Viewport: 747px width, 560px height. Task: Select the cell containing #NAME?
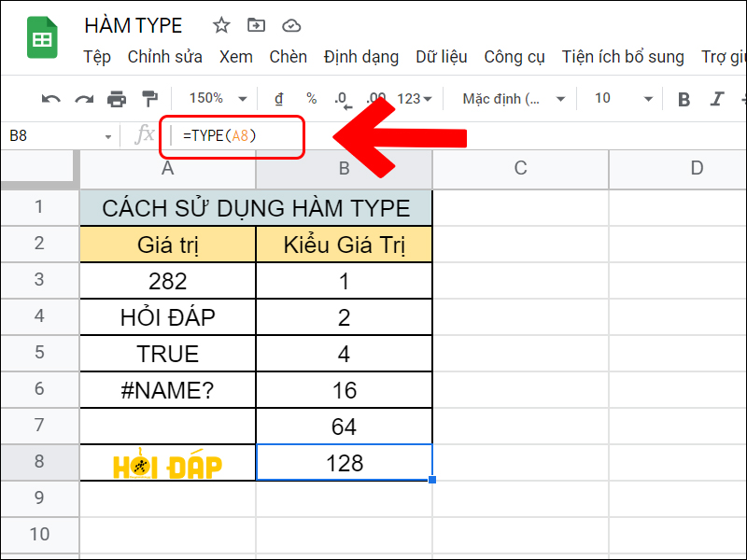168,390
